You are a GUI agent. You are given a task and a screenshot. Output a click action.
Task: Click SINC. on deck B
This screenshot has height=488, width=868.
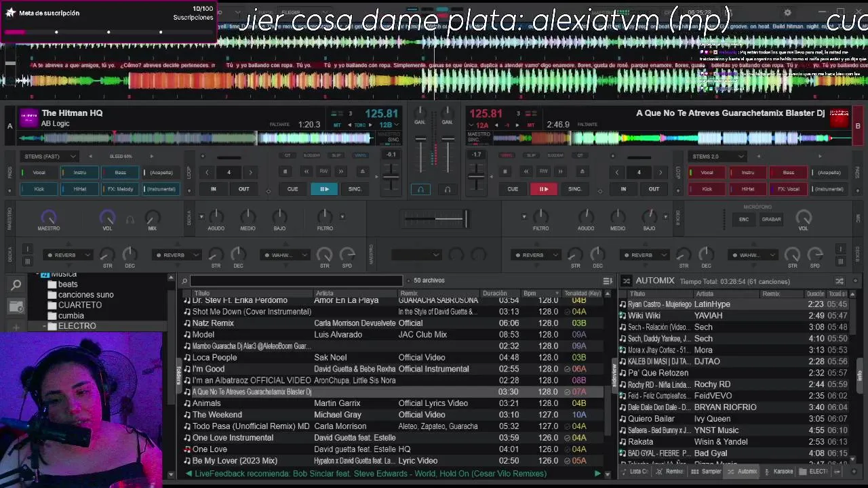point(574,189)
